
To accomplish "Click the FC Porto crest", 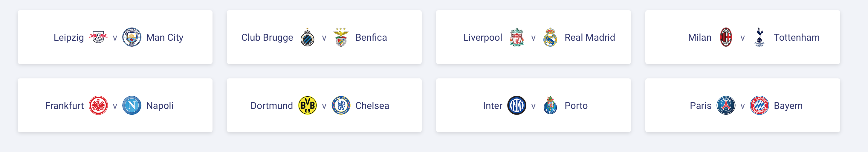I will [550, 106].
